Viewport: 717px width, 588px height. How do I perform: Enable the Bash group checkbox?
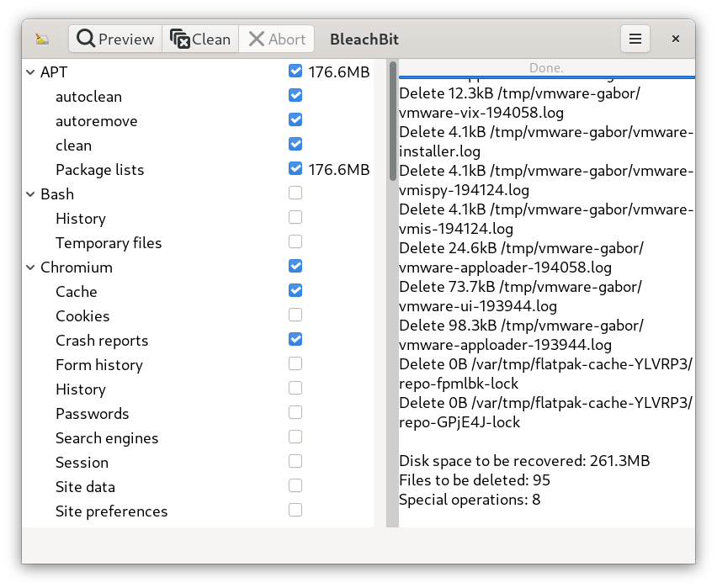coord(295,193)
